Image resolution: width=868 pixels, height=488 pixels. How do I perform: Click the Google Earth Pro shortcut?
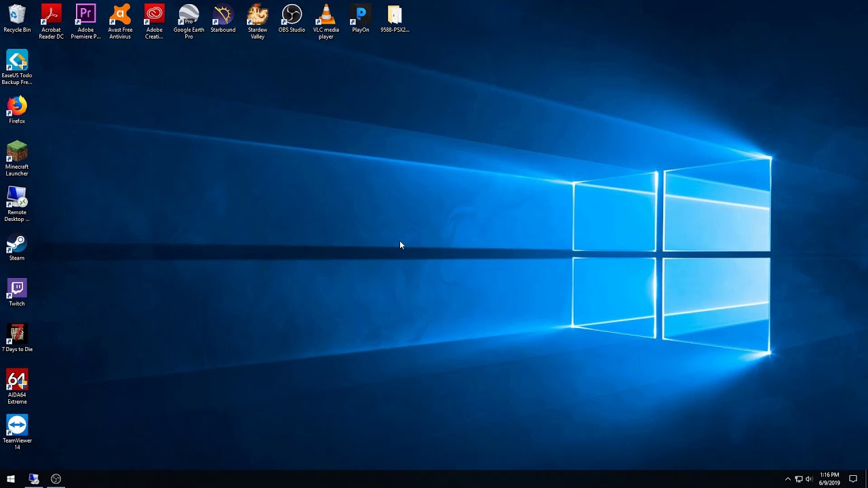[189, 22]
